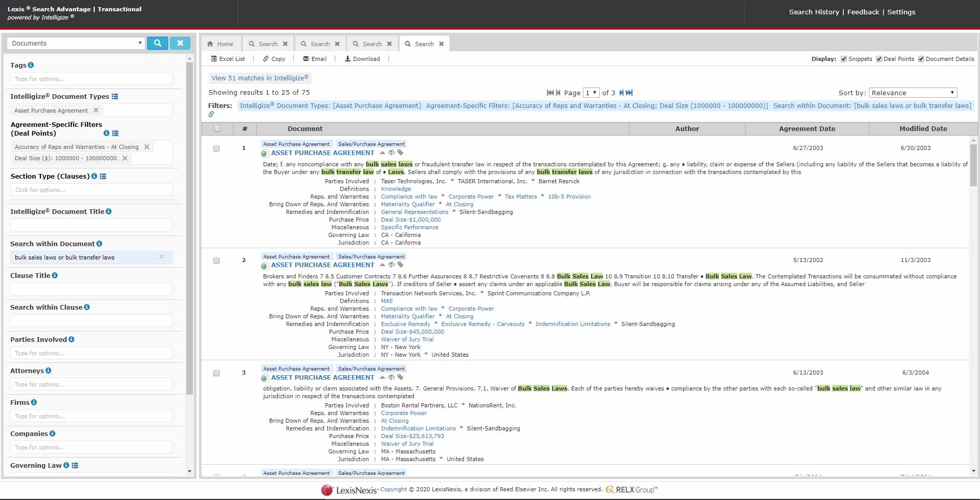Go to the last results page icon
The width and height of the screenshot is (980, 500).
tap(629, 93)
